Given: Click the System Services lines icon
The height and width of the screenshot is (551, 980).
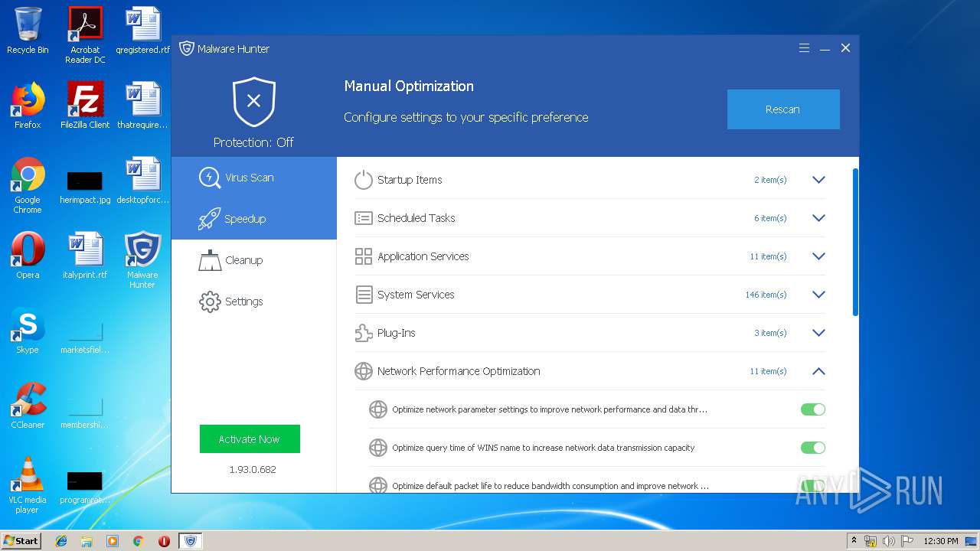Looking at the screenshot, I should coord(363,295).
